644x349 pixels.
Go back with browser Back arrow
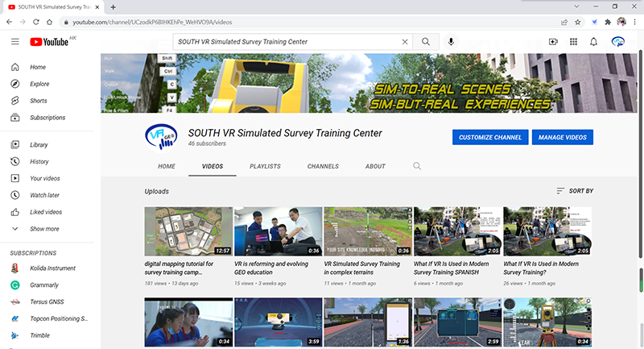(x=9, y=23)
